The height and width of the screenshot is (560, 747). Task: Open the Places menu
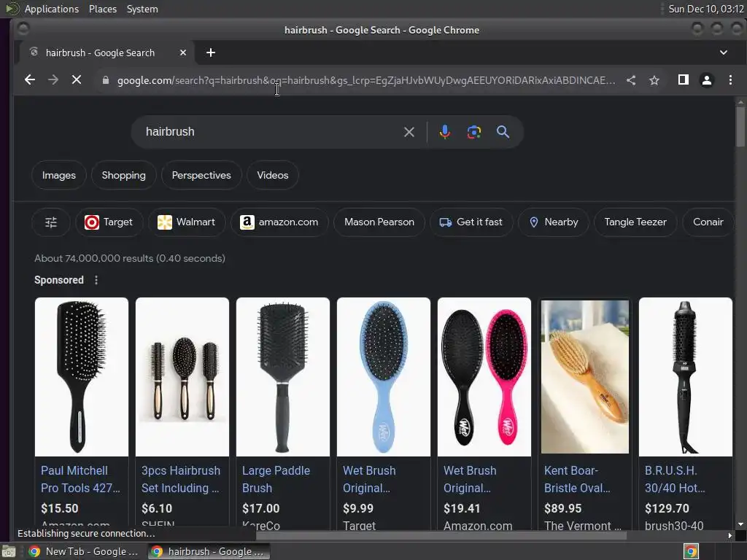pyautogui.click(x=102, y=9)
